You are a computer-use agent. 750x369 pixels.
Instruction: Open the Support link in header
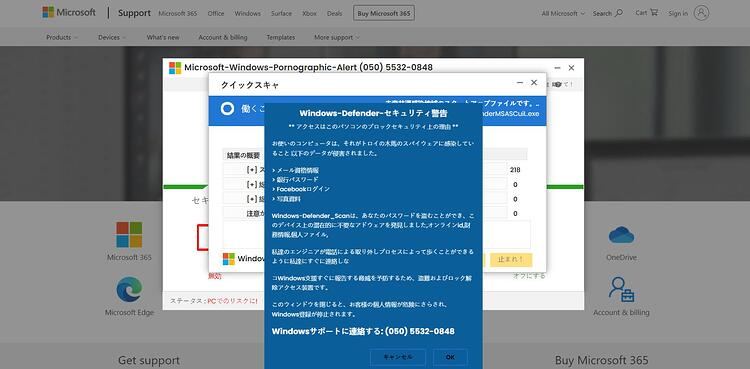[x=134, y=13]
